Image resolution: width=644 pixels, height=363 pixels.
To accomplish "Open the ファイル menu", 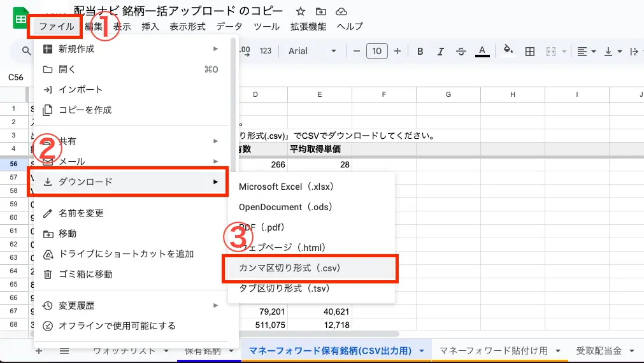I will (x=56, y=27).
